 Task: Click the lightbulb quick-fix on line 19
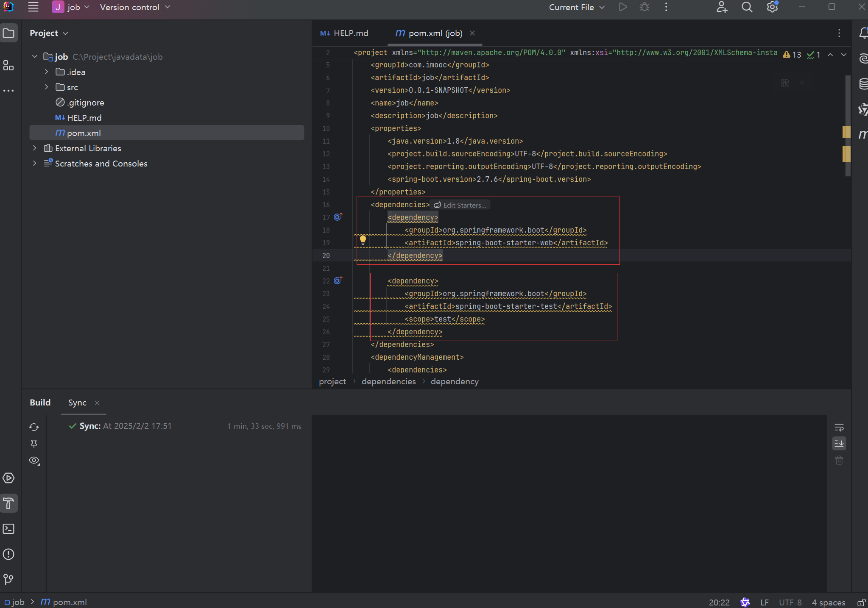[363, 240]
